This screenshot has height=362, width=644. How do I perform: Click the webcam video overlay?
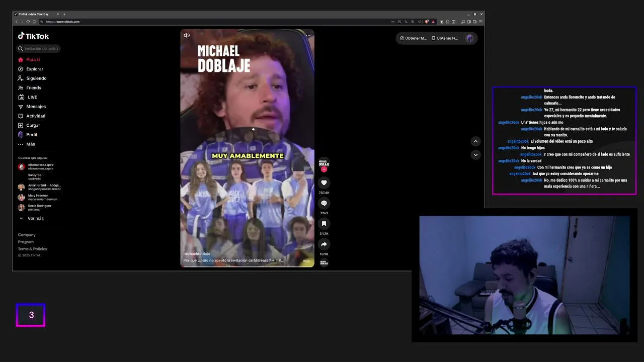coord(524,276)
